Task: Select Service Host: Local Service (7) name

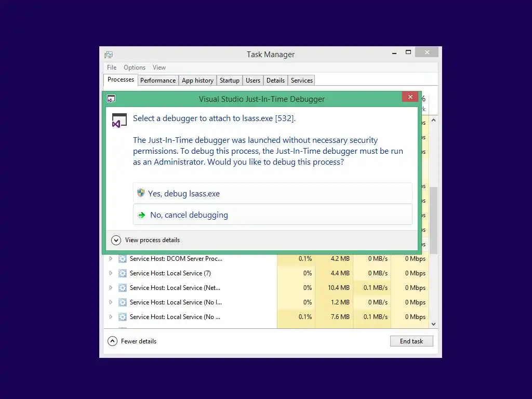Action: click(170, 273)
